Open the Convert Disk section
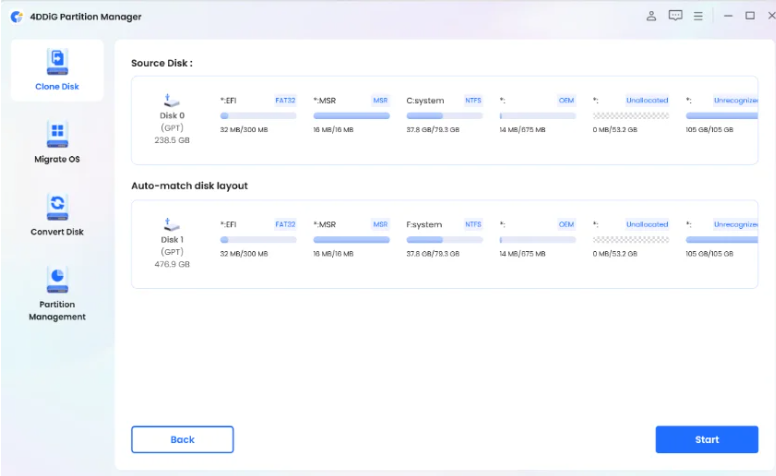 click(x=57, y=215)
